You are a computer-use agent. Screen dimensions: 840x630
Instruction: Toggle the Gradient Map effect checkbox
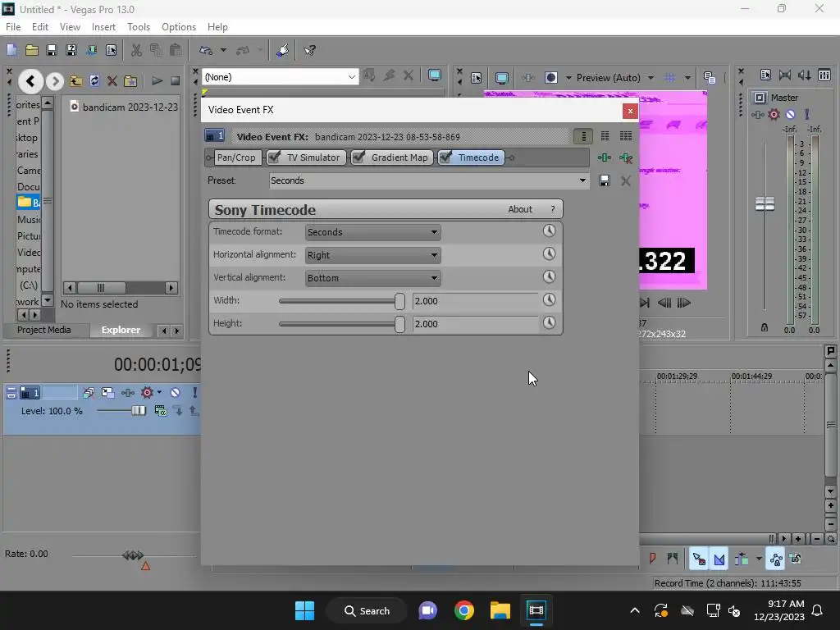(x=358, y=157)
